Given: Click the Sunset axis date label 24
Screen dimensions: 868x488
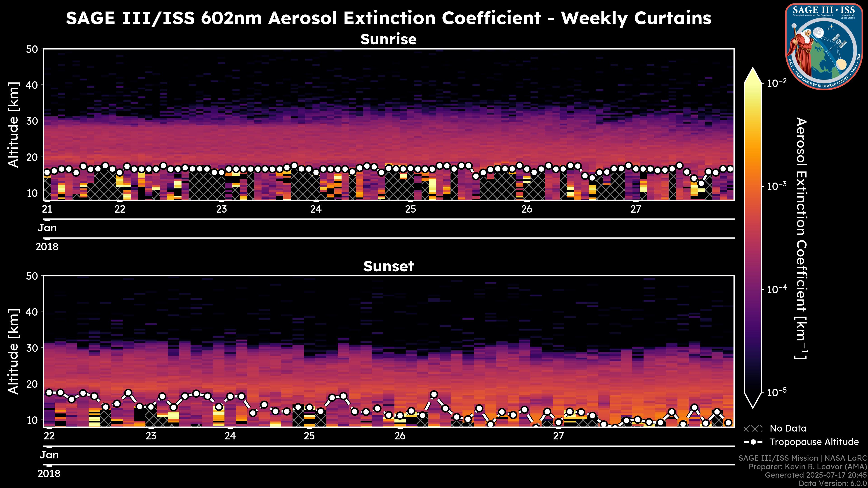Looking at the screenshot, I should click(230, 436).
